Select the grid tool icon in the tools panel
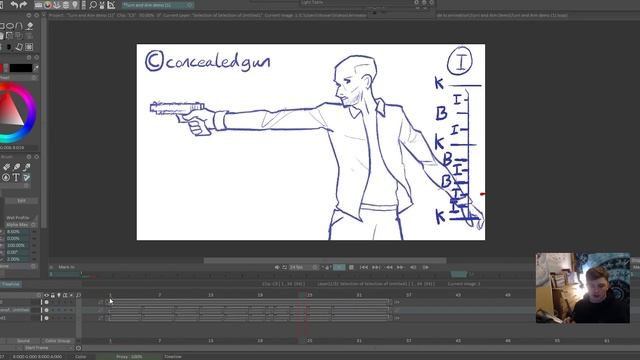 (x=29, y=47)
